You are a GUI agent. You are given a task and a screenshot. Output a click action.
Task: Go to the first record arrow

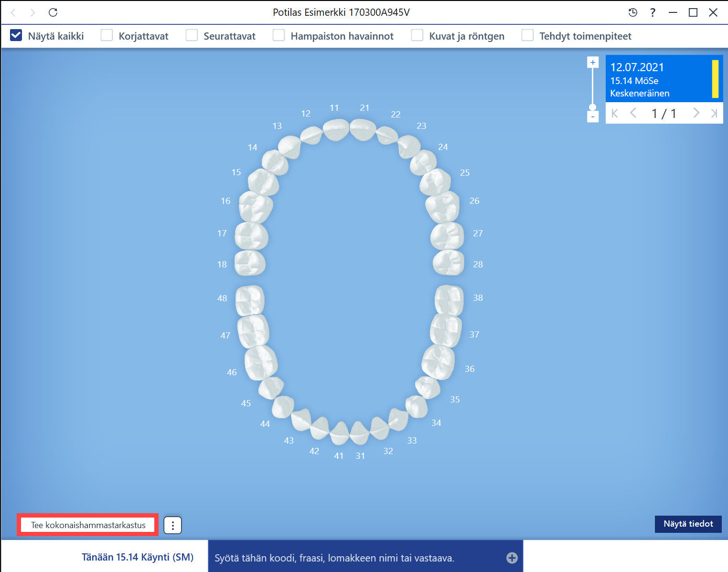coord(615,113)
